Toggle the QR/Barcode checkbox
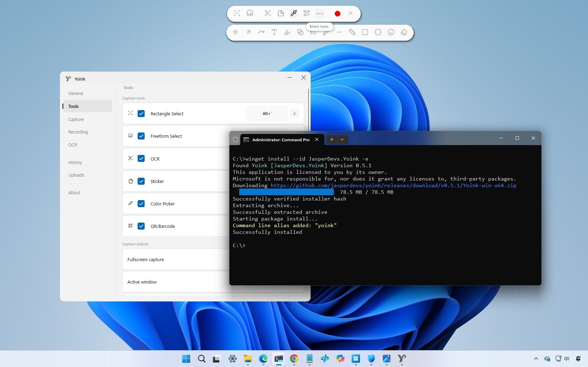Viewport: 588px width, 367px height. 141,226
